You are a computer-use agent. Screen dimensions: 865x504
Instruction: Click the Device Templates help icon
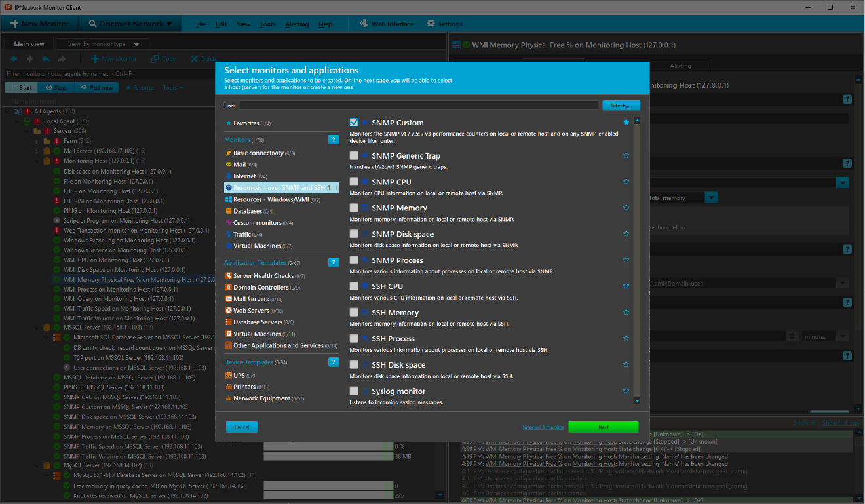[334, 362]
